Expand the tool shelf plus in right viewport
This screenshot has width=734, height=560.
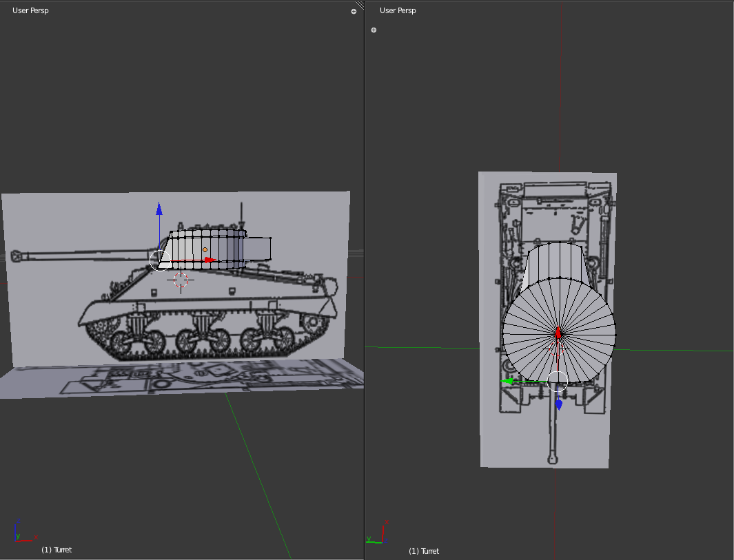pos(374,30)
